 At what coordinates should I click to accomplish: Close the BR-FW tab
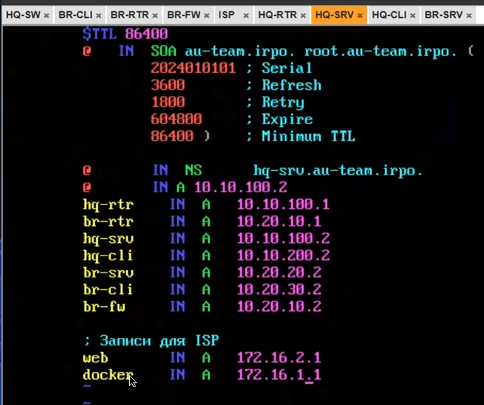(207, 16)
